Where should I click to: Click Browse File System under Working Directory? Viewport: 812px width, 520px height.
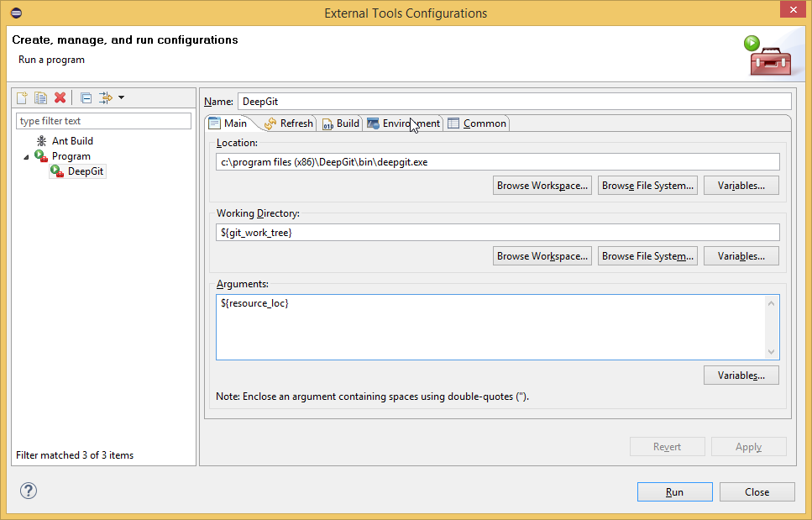click(x=647, y=256)
